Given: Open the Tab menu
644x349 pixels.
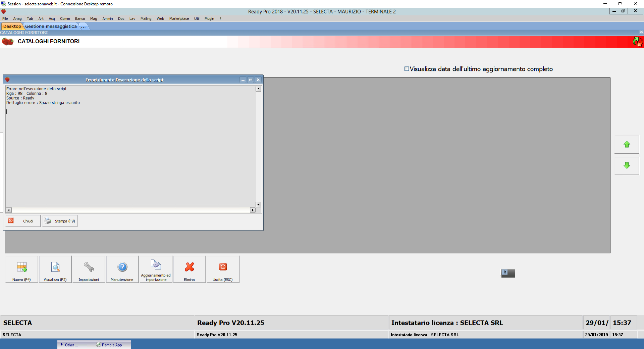Looking at the screenshot, I should [30, 18].
